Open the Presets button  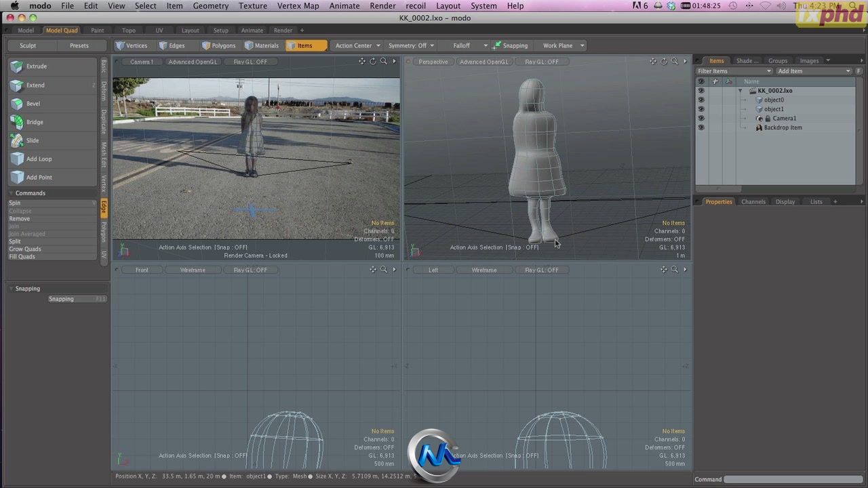pyautogui.click(x=79, y=45)
